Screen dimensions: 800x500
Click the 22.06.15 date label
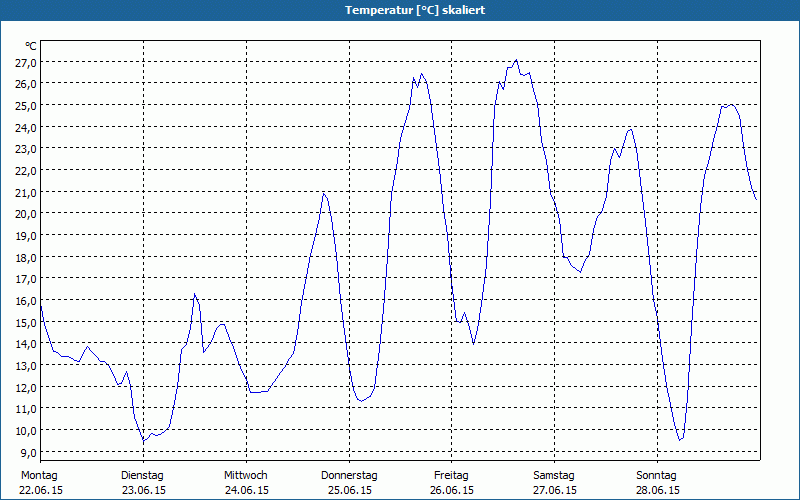pos(40,490)
